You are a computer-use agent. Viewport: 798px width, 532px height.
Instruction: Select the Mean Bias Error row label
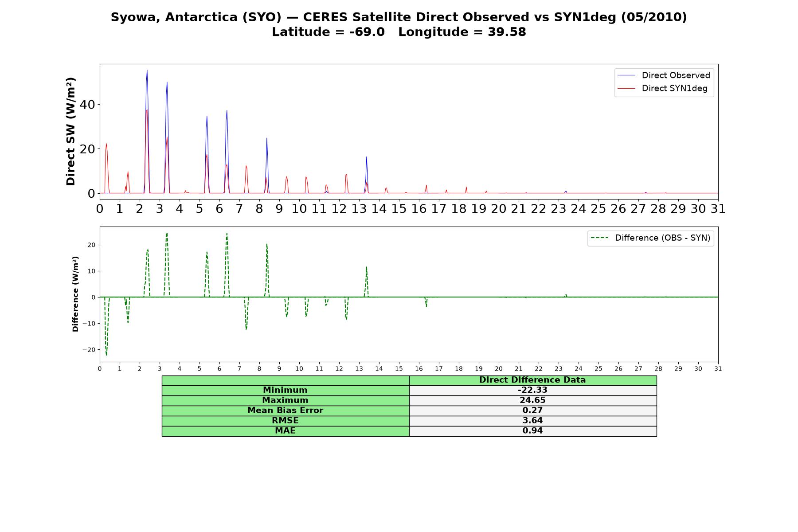(x=286, y=411)
